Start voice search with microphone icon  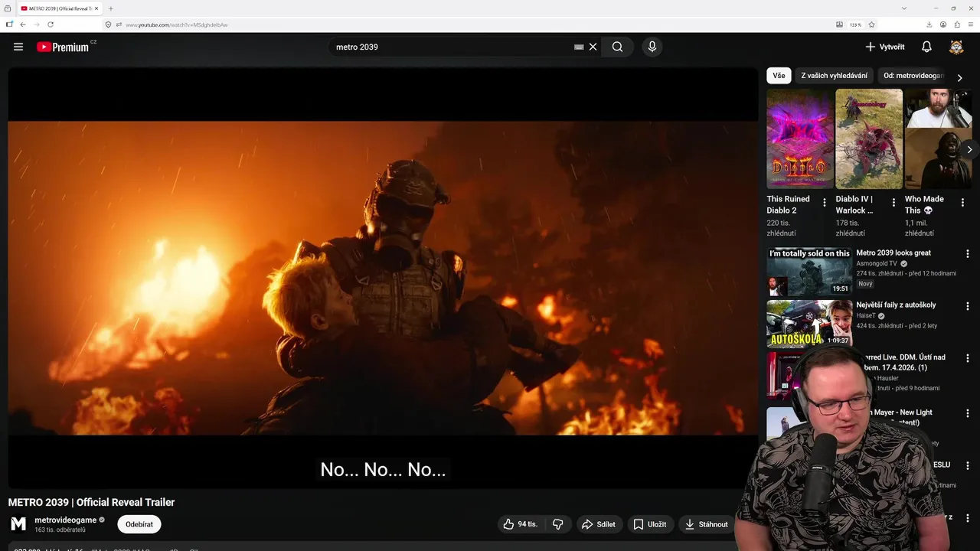pyautogui.click(x=652, y=47)
